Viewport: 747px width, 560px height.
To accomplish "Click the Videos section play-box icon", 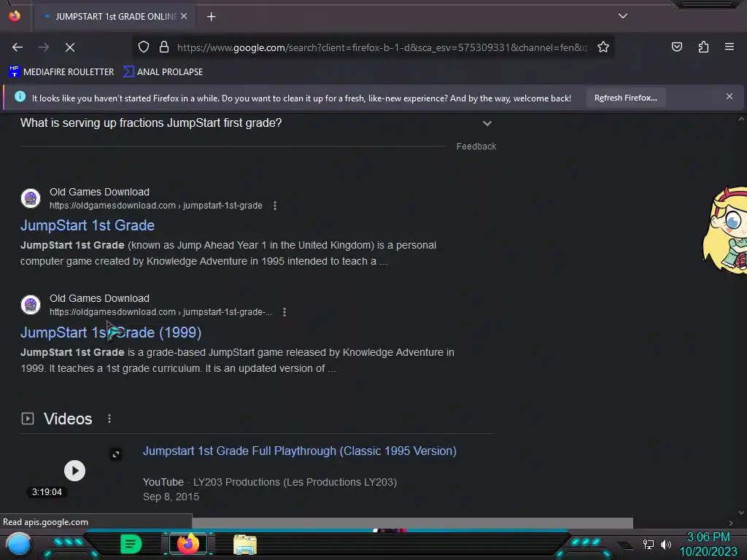I will [28, 419].
